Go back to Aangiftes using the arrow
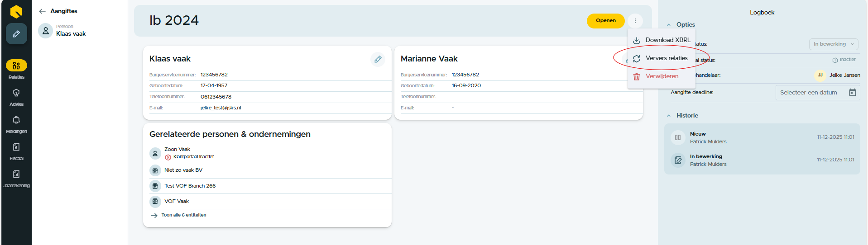Image resolution: width=868 pixels, height=245 pixels. [x=43, y=11]
